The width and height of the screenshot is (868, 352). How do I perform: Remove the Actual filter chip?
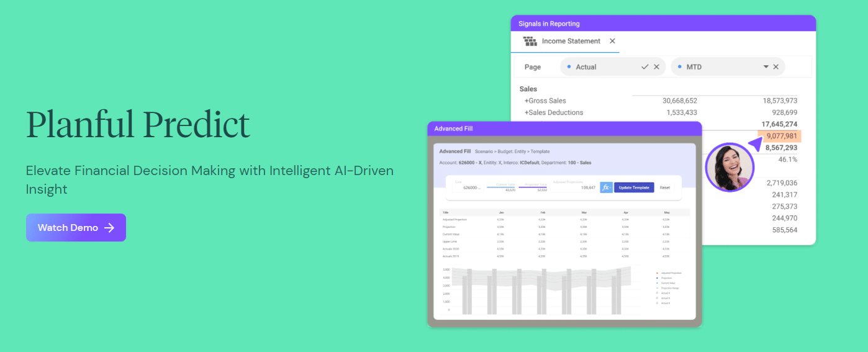656,67
